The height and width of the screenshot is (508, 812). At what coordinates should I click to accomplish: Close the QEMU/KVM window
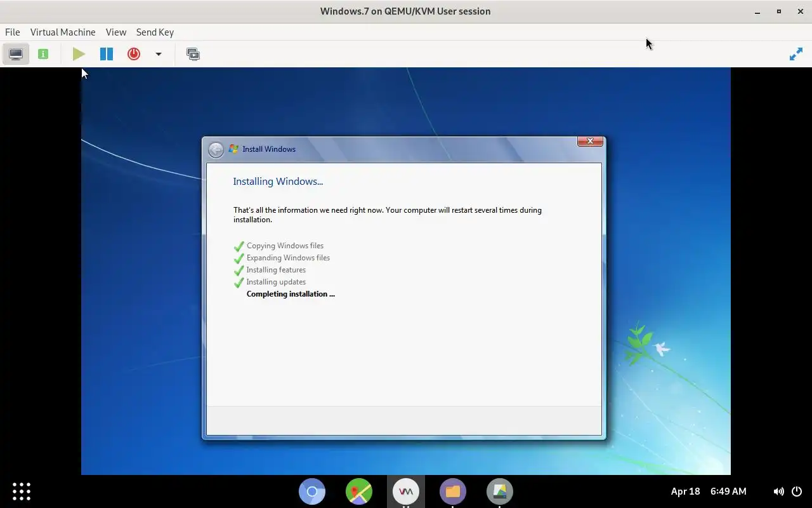pos(801,11)
